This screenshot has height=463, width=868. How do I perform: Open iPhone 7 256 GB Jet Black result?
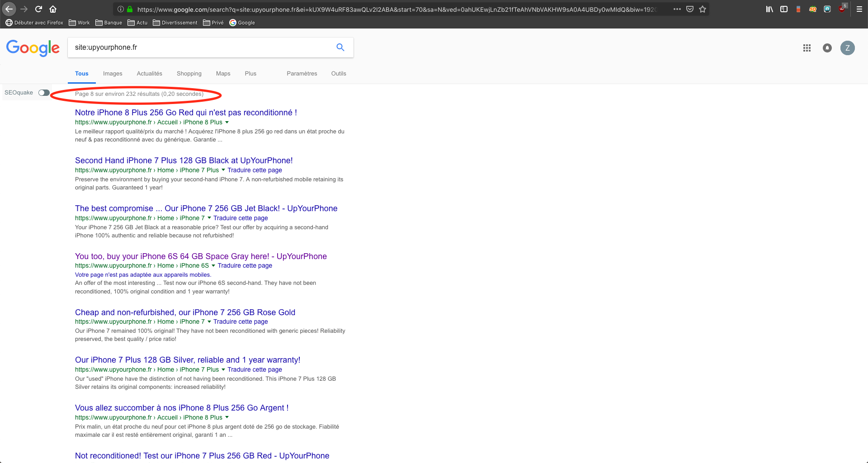pos(206,208)
